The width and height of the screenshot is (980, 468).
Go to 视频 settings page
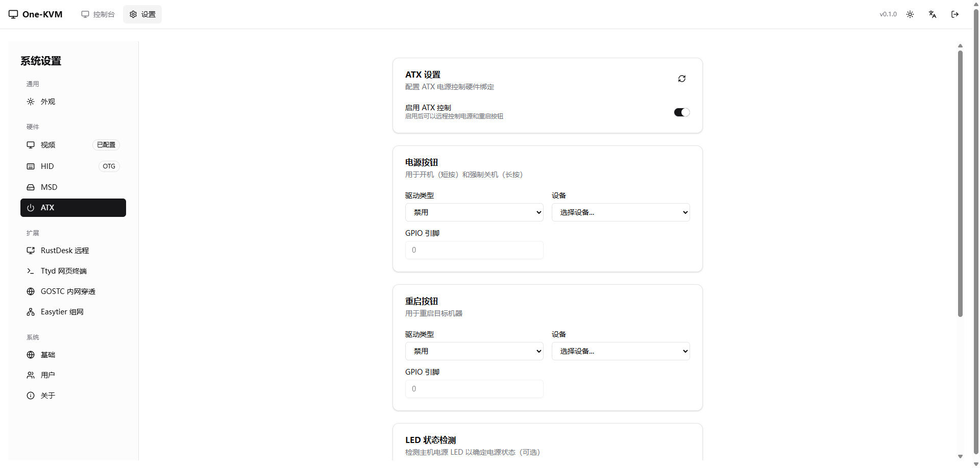tap(48, 145)
